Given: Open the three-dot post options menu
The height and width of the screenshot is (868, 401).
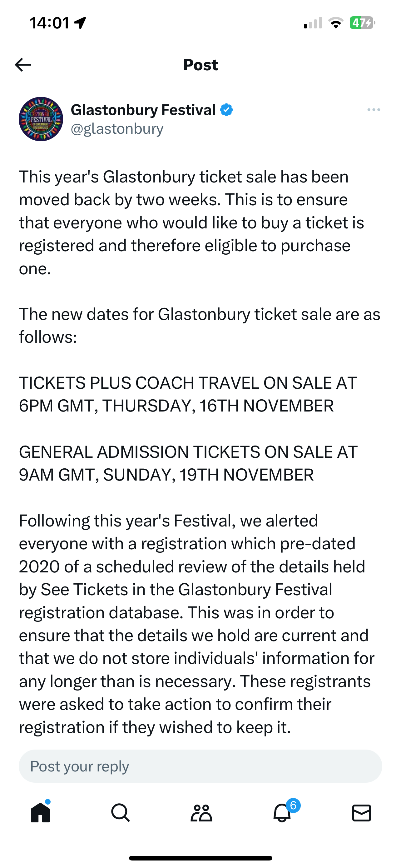Looking at the screenshot, I should tap(374, 110).
